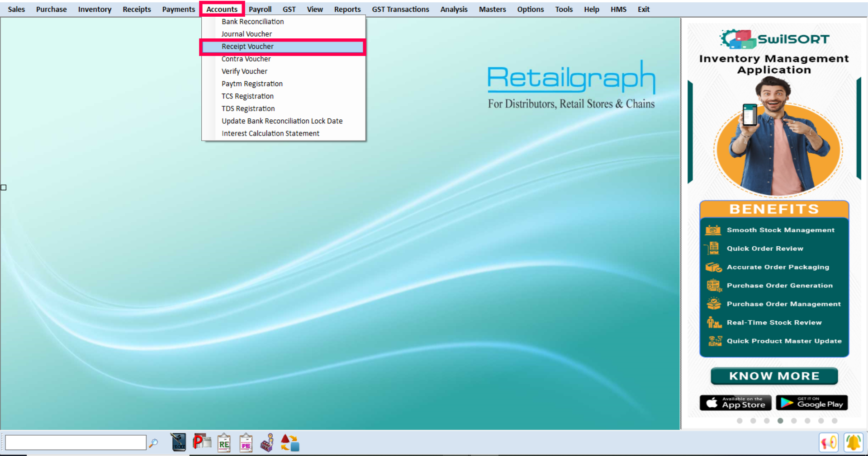Close the Accounts menu
868x456 pixels.
point(222,9)
